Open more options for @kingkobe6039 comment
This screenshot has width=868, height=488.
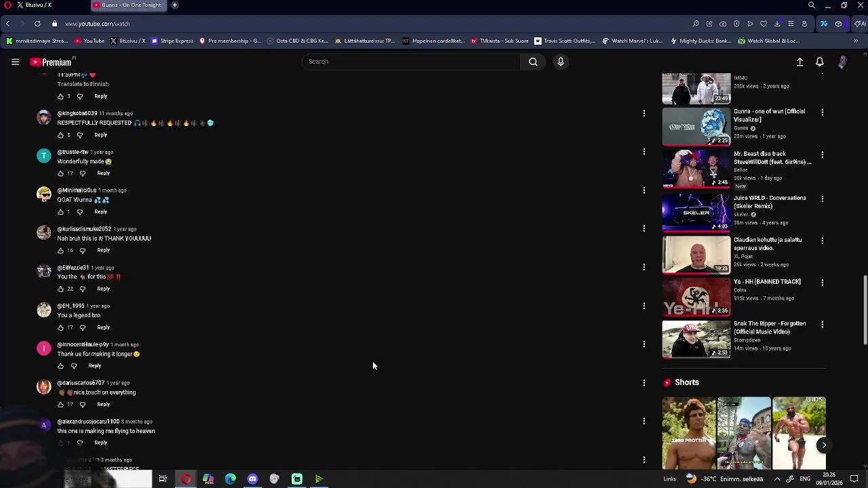tap(644, 113)
